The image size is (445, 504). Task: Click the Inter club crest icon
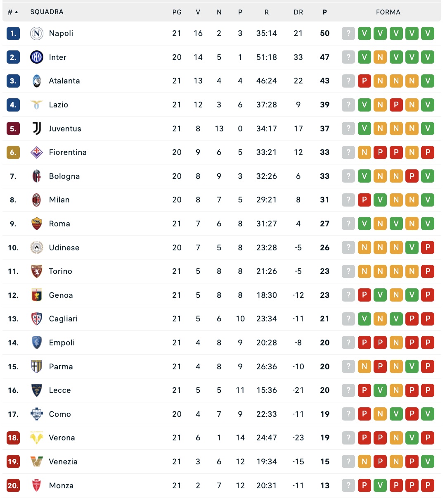point(37,57)
